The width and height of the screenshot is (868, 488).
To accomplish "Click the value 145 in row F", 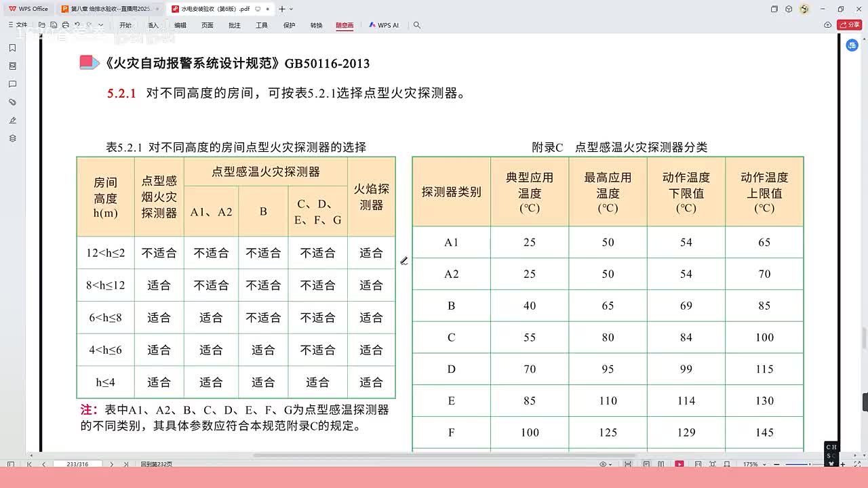I will tap(764, 432).
